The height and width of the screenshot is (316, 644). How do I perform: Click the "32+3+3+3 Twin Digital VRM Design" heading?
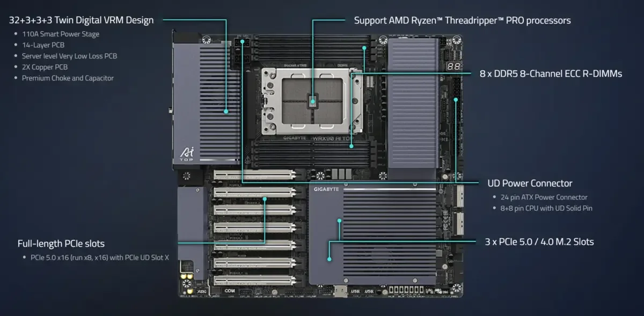click(x=82, y=20)
